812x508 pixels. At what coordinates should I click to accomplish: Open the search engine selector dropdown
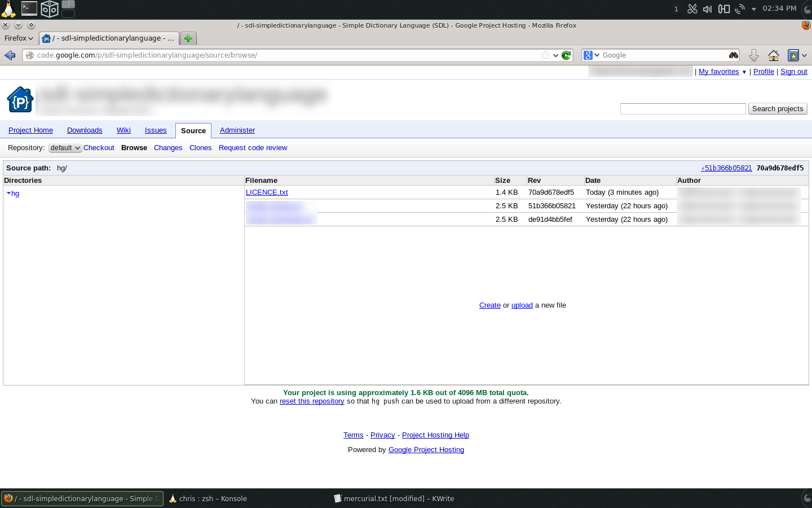tap(592, 55)
